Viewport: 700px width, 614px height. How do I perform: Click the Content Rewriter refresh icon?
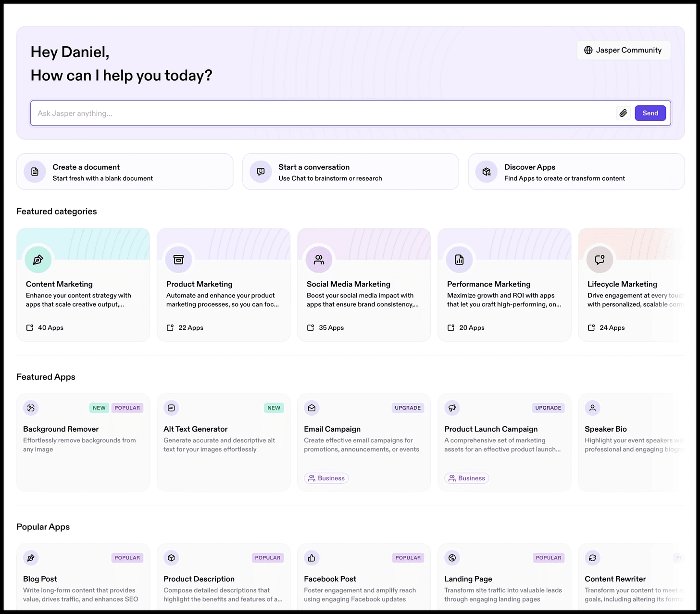pyautogui.click(x=592, y=558)
